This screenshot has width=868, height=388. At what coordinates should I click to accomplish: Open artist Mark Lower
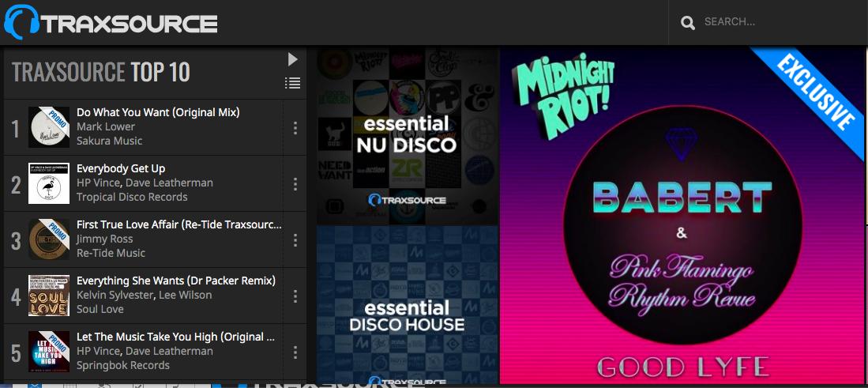(106, 126)
